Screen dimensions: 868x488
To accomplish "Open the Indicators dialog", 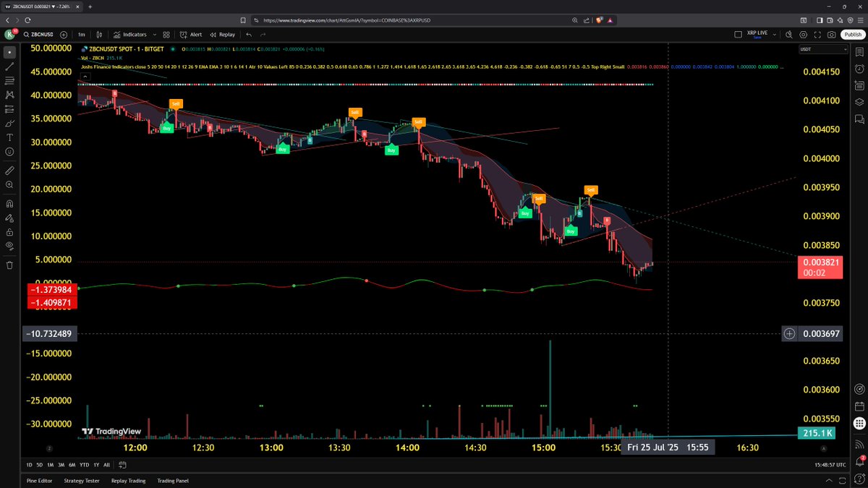I will coord(130,34).
